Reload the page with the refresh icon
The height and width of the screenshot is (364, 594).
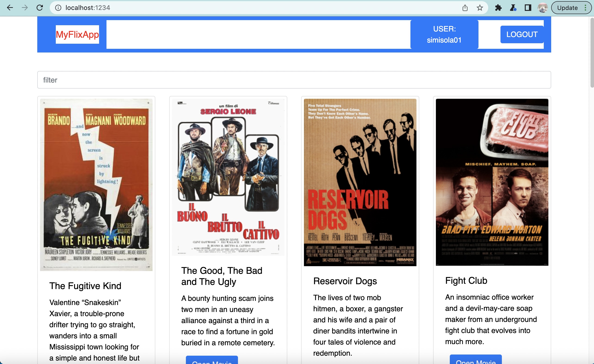click(x=40, y=8)
